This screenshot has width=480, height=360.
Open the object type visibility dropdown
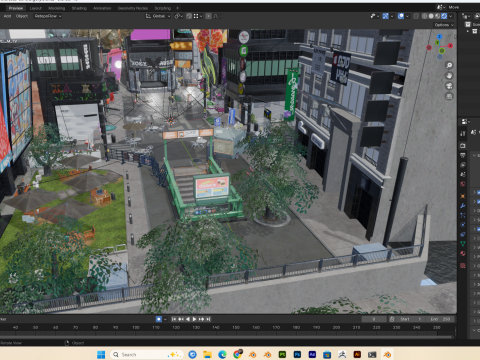pos(374,16)
